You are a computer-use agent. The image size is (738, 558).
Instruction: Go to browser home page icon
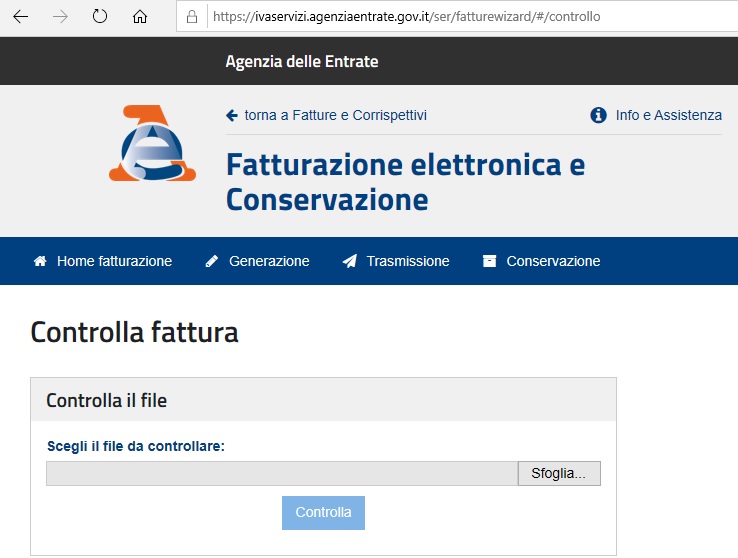point(140,16)
